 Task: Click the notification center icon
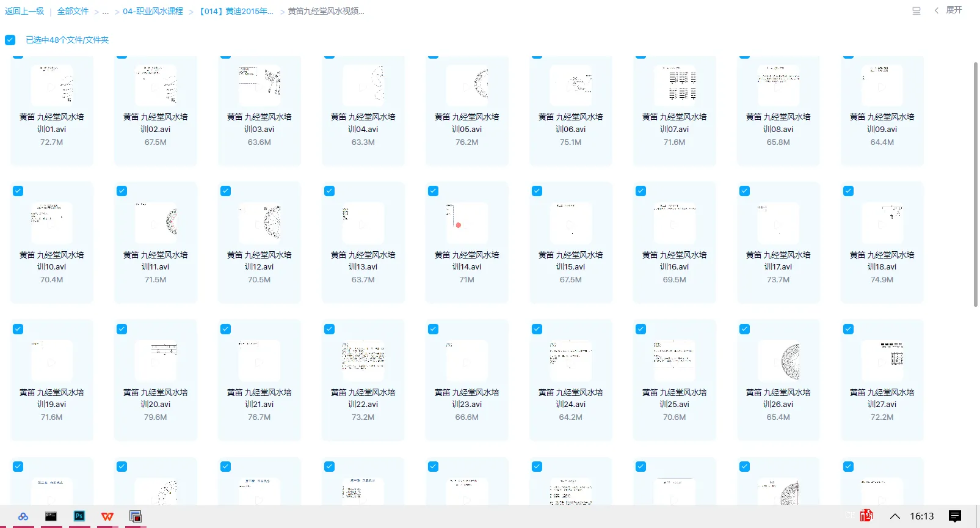click(x=955, y=516)
